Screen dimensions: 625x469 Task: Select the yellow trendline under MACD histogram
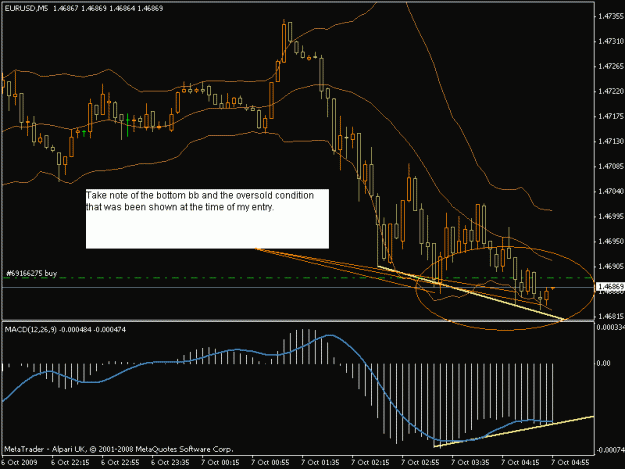(514, 432)
